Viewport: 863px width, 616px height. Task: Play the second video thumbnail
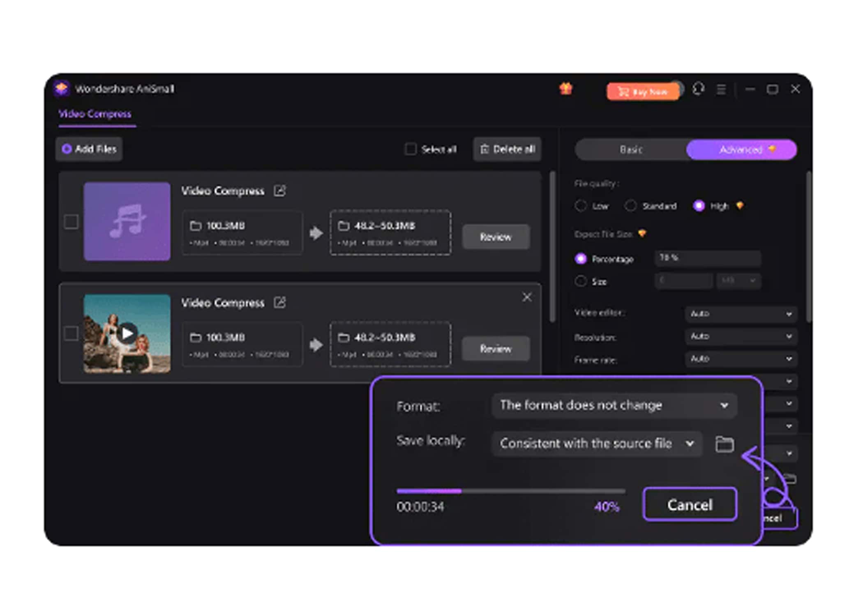tap(127, 333)
